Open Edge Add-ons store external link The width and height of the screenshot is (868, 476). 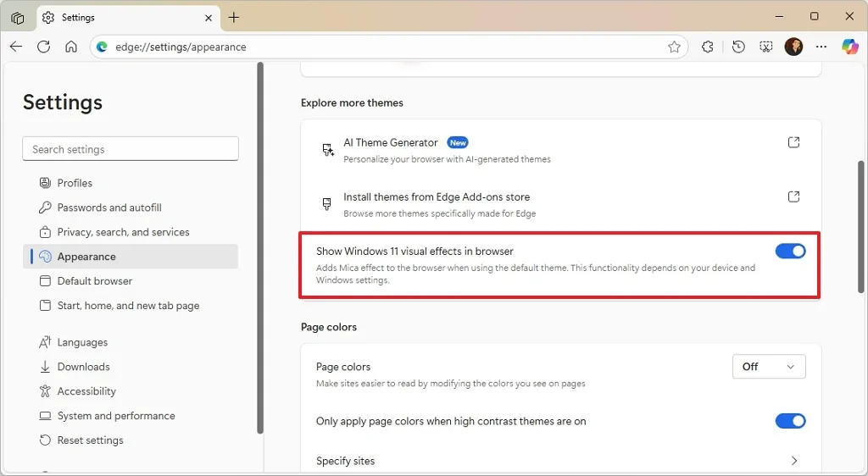click(x=793, y=196)
